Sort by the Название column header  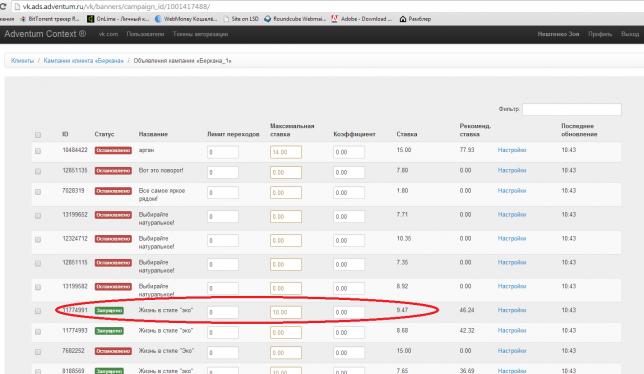153,134
